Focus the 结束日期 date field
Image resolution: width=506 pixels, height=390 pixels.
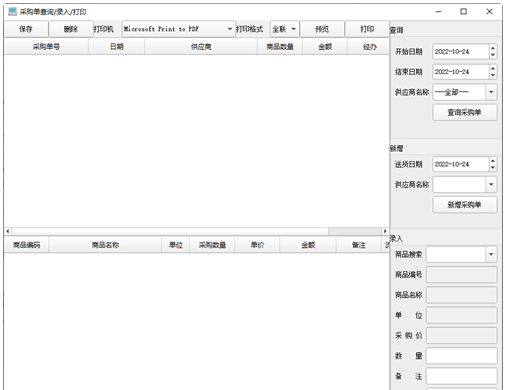click(461, 72)
